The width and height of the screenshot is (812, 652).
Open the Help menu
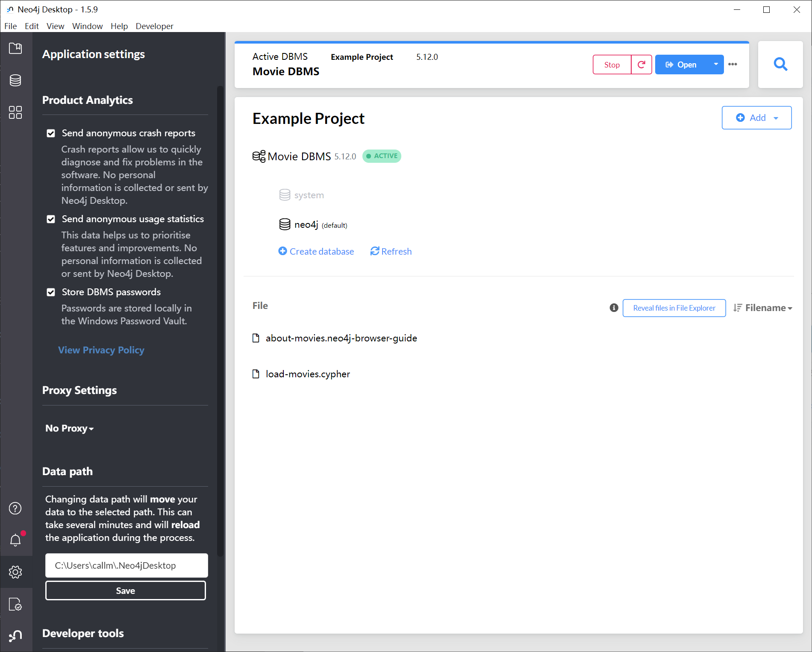119,26
